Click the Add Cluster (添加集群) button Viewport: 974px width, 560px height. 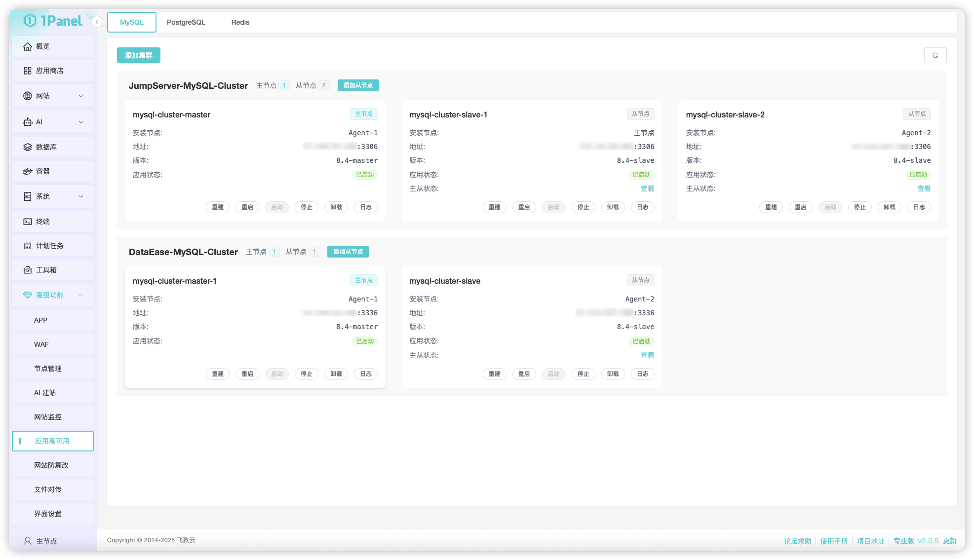pos(138,55)
